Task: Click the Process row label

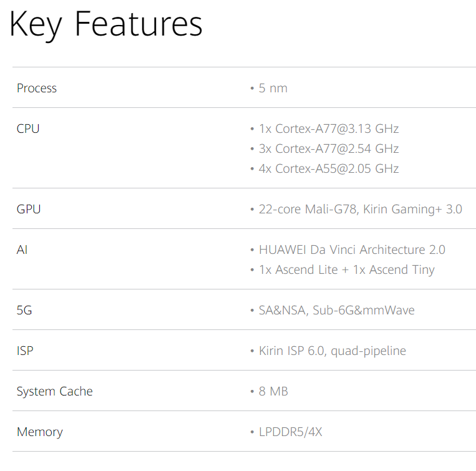Action: click(x=37, y=88)
